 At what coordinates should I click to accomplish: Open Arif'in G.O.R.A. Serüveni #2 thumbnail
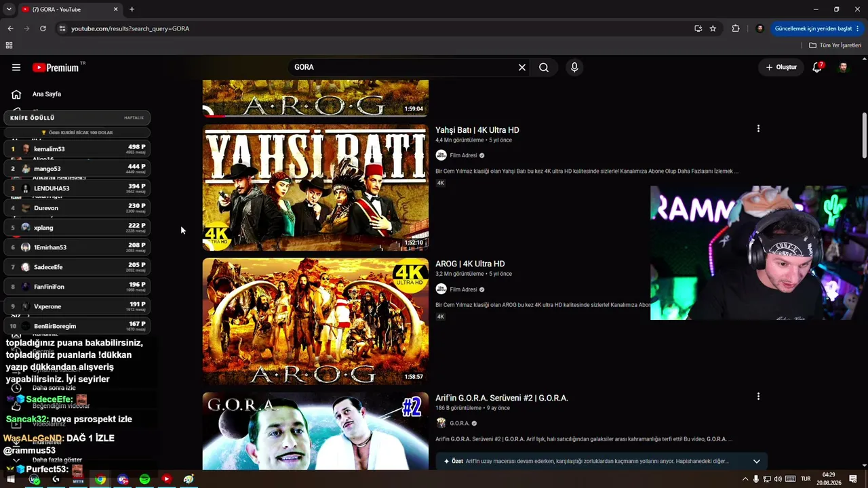click(315, 431)
